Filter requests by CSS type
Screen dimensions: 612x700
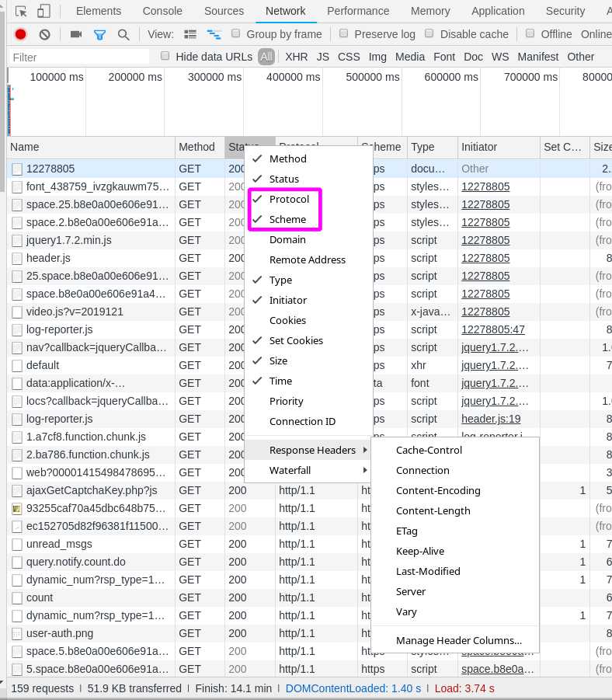349,57
